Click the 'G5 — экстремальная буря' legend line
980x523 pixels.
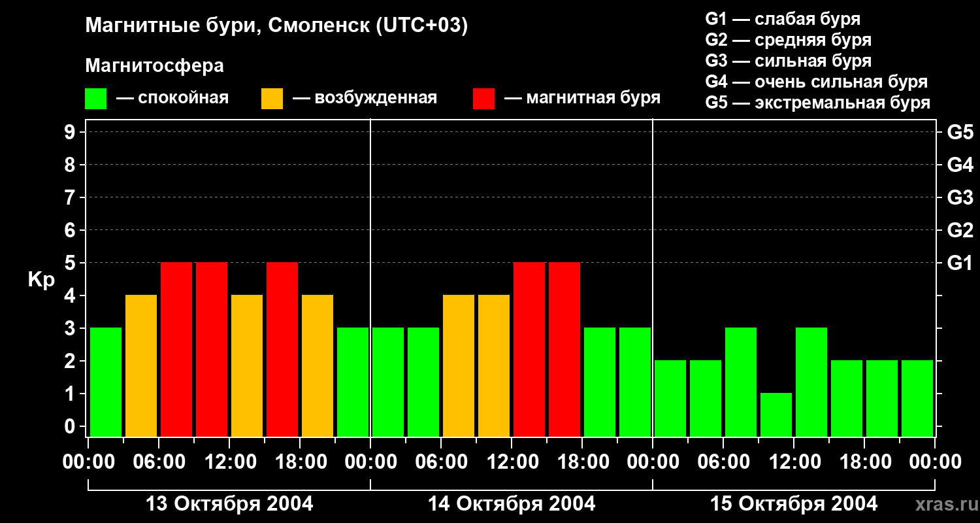tap(817, 103)
